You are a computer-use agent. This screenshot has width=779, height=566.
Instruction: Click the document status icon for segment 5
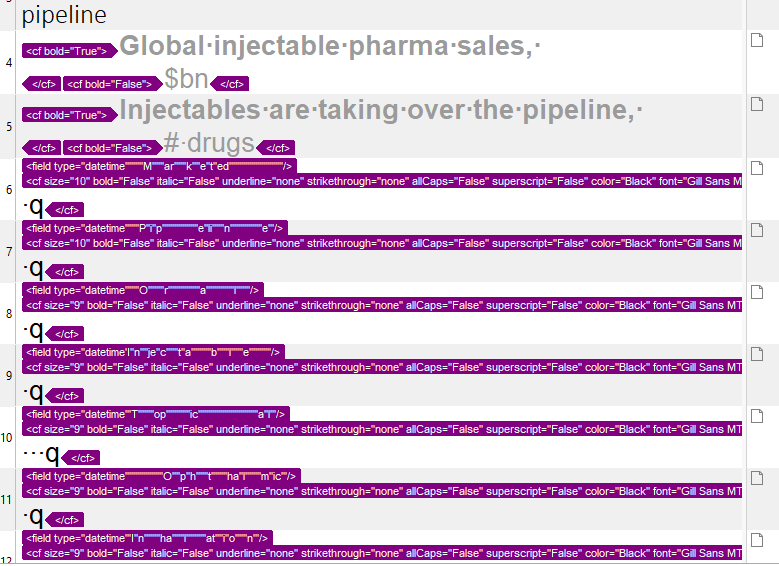tap(757, 104)
